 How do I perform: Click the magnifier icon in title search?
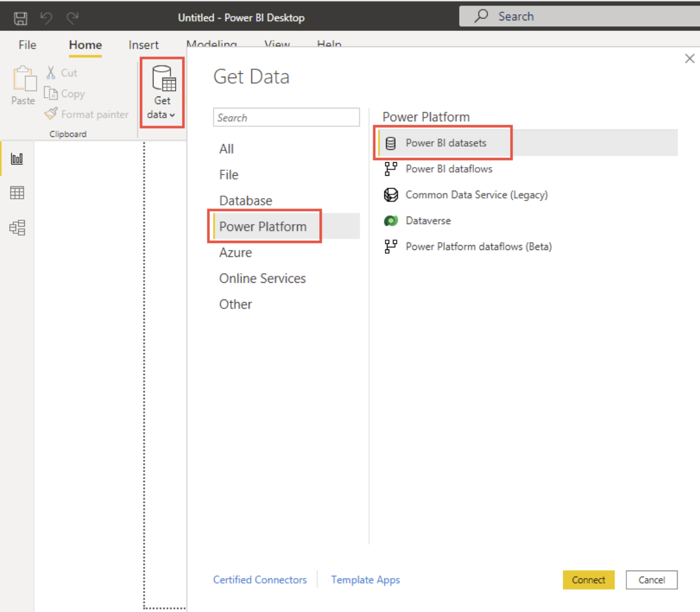(482, 16)
